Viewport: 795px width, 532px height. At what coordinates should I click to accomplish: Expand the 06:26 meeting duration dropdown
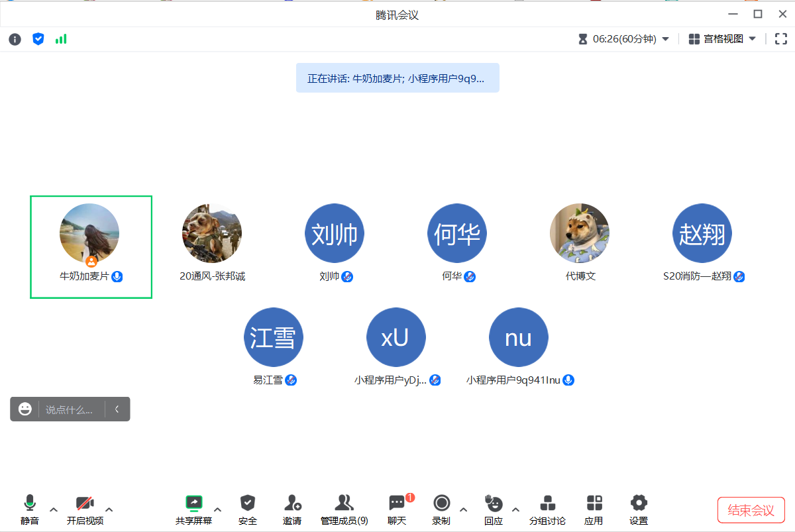[x=666, y=39]
